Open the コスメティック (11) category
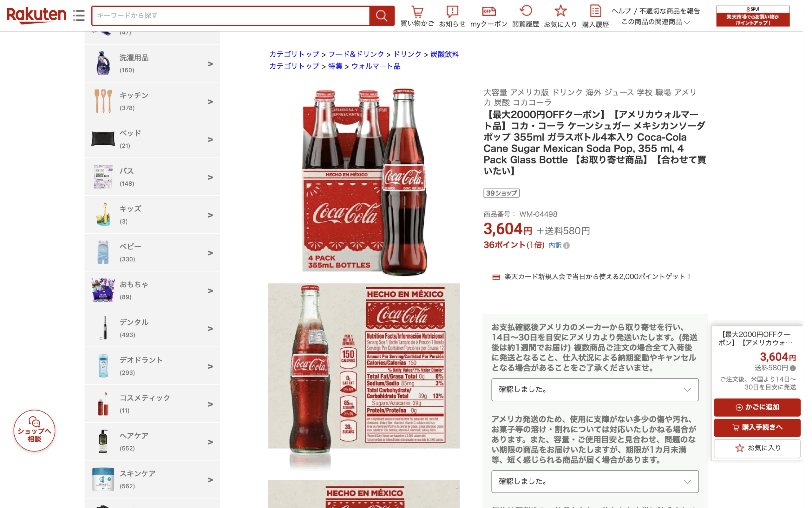 coord(152,404)
